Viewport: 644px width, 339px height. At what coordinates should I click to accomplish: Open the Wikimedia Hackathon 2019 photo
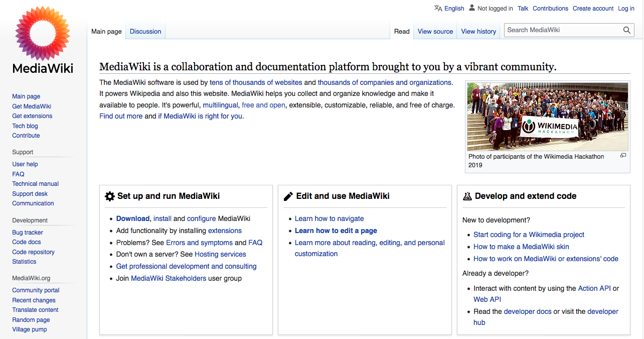(x=548, y=117)
